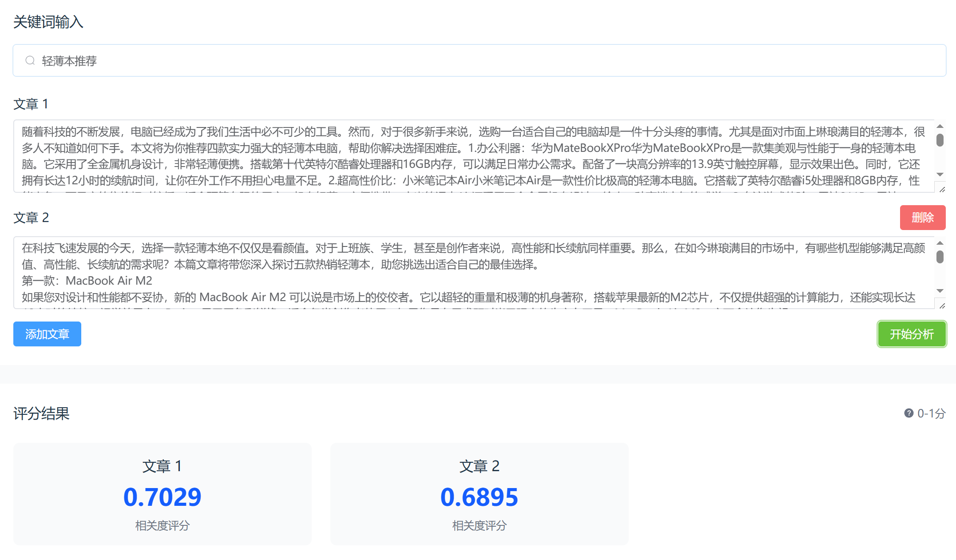Click the 文章 1 scrollbar down arrow
Image resolution: width=956 pixels, height=560 pixels.
click(x=940, y=175)
